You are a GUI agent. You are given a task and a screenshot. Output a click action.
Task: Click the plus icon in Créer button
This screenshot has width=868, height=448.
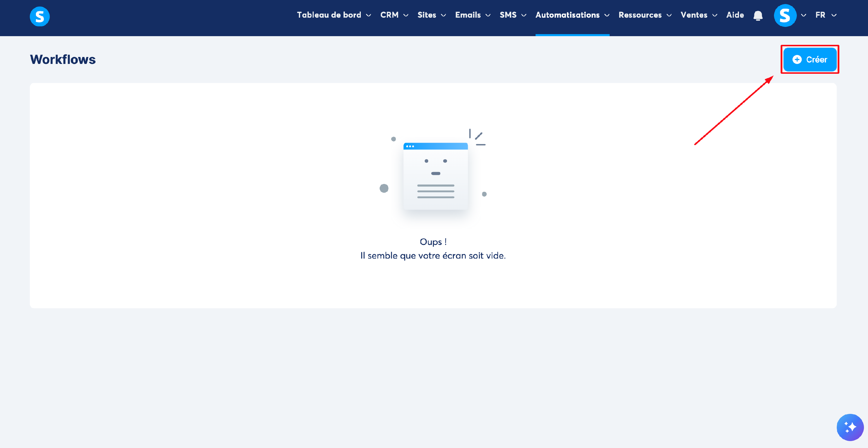click(797, 60)
